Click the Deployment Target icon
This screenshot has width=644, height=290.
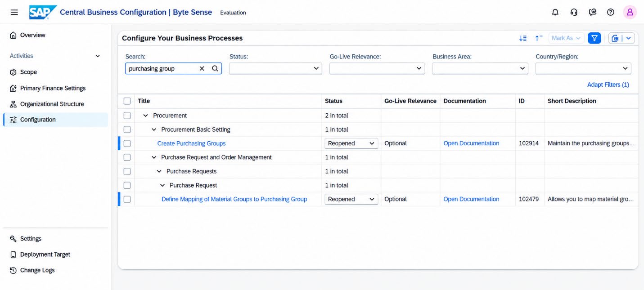pos(13,254)
